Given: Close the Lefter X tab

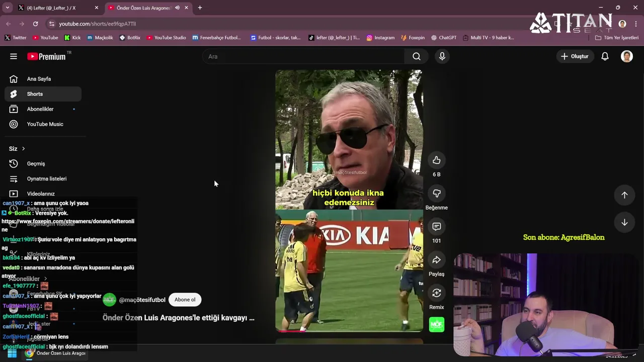Looking at the screenshot, I should [x=97, y=8].
